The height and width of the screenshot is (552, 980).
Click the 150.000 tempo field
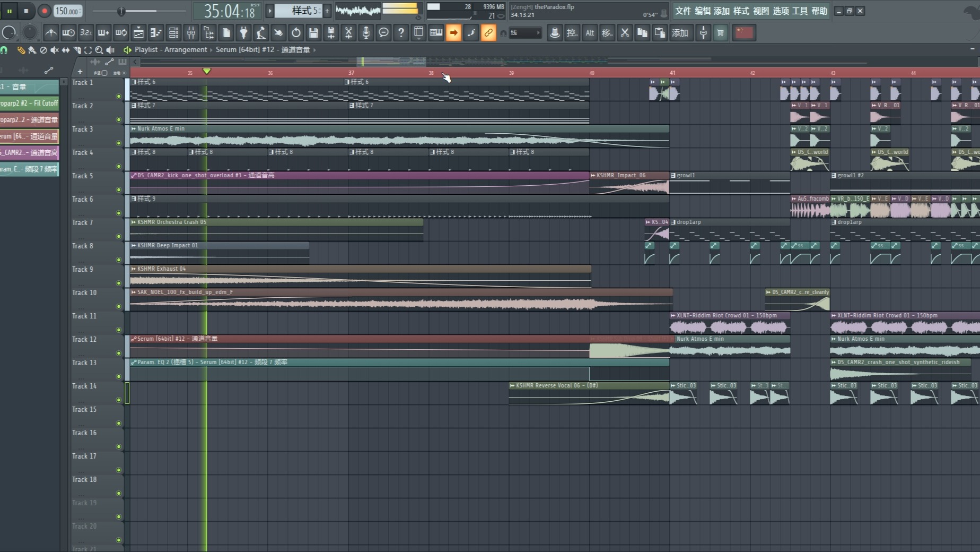coord(68,11)
